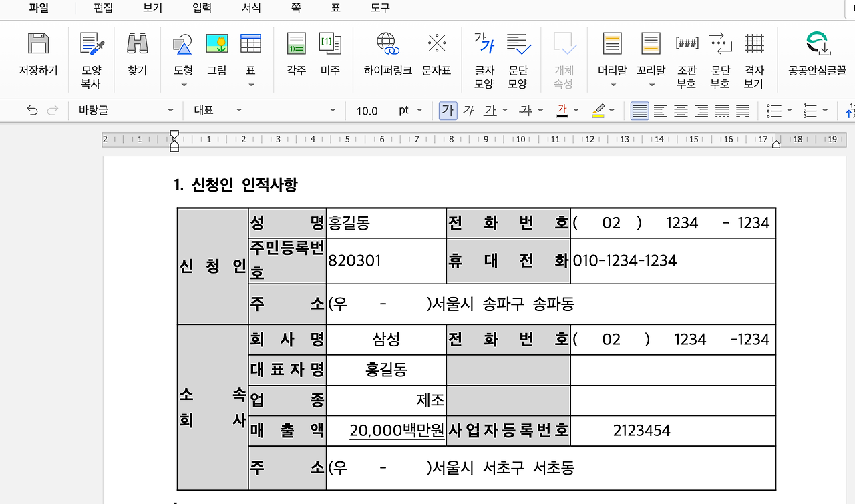This screenshot has height=504, width=855.
Task: Expand bullet list style arrow
Action: point(790,111)
